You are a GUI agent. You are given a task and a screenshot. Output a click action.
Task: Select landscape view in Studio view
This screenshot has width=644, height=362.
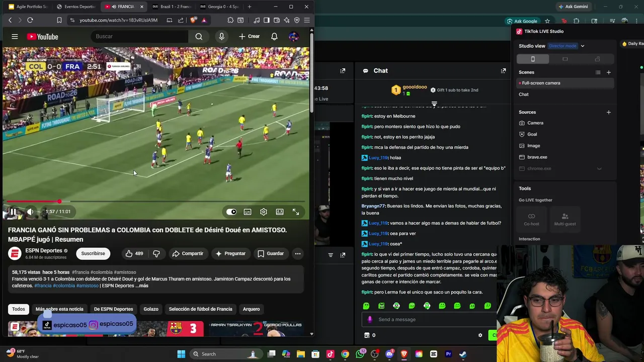[x=565, y=59]
